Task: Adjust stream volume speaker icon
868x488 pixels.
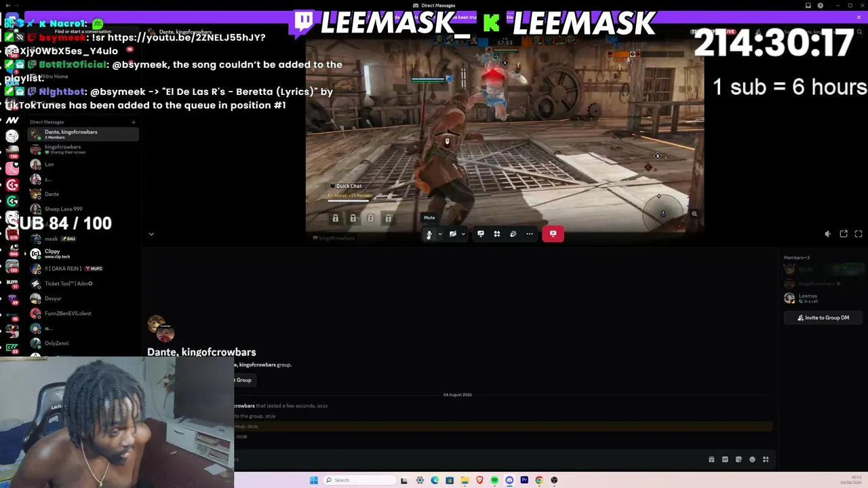Action: (x=828, y=234)
